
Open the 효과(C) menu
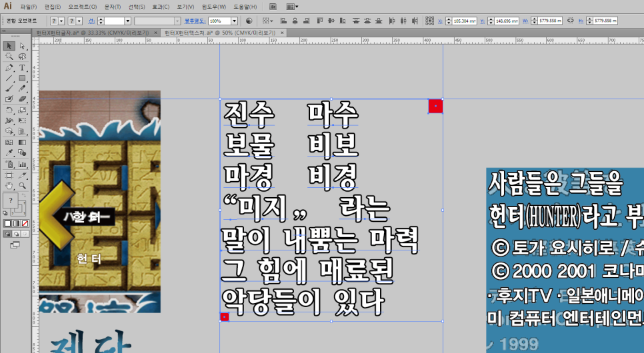(161, 7)
